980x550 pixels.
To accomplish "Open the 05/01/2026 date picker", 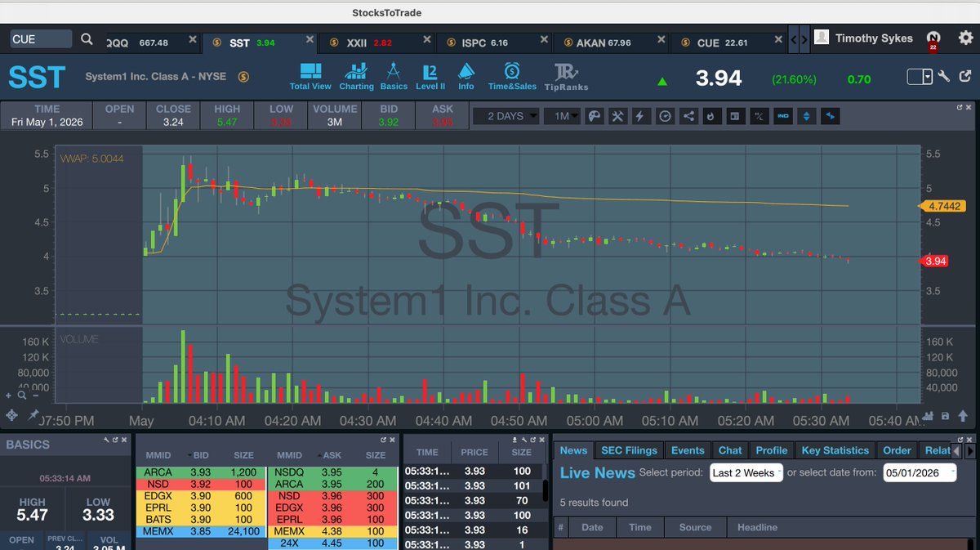I will (x=920, y=472).
